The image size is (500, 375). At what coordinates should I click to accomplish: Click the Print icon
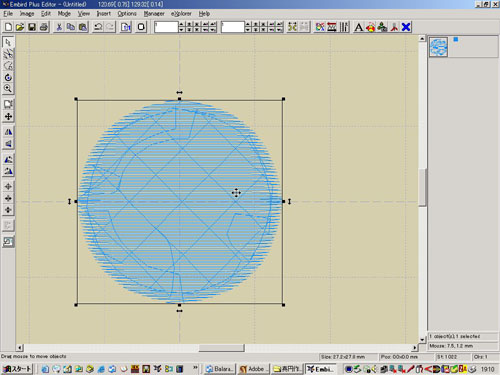point(44,27)
